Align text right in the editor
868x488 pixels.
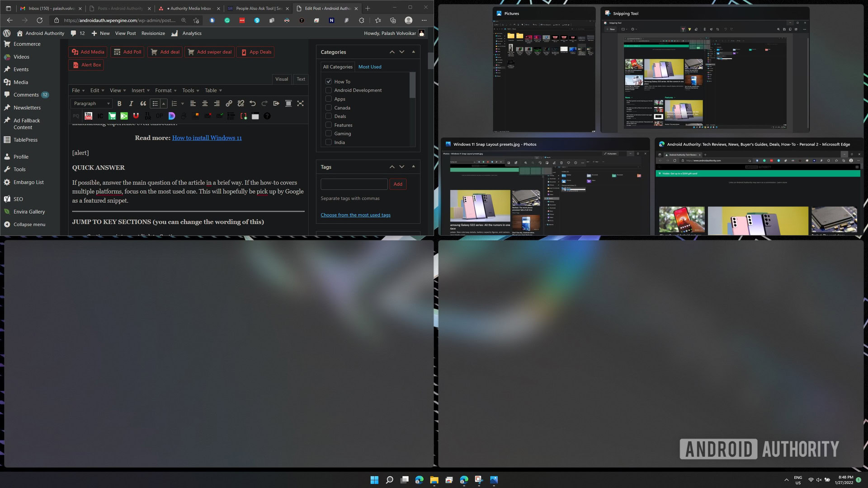217,103
